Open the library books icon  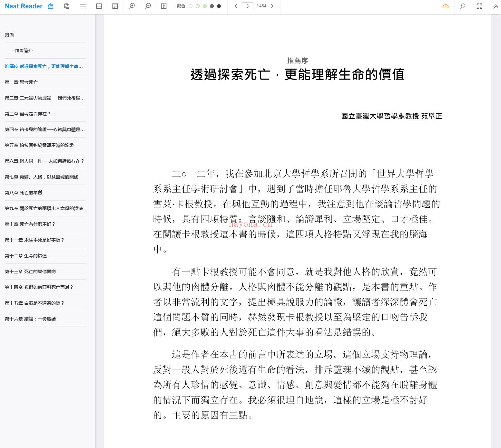point(67,6)
